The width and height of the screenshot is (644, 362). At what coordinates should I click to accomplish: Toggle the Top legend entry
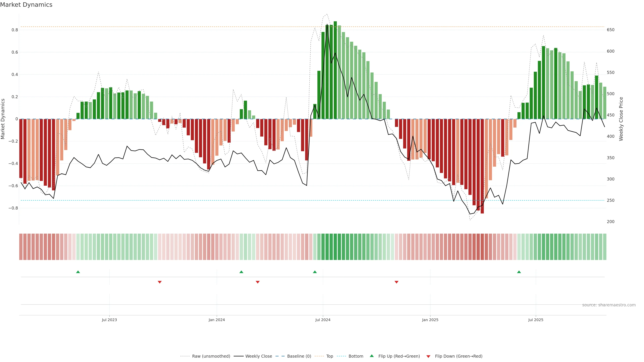(330, 356)
